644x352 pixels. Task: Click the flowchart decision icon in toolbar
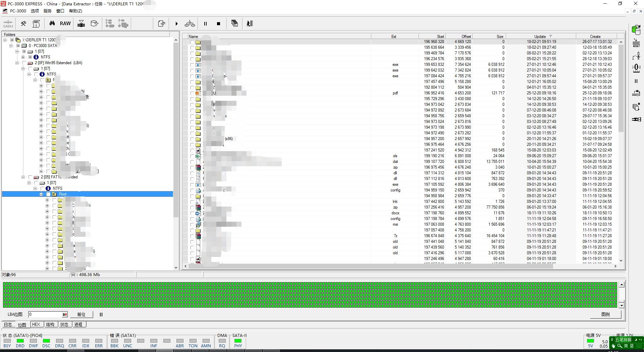pos(190,24)
